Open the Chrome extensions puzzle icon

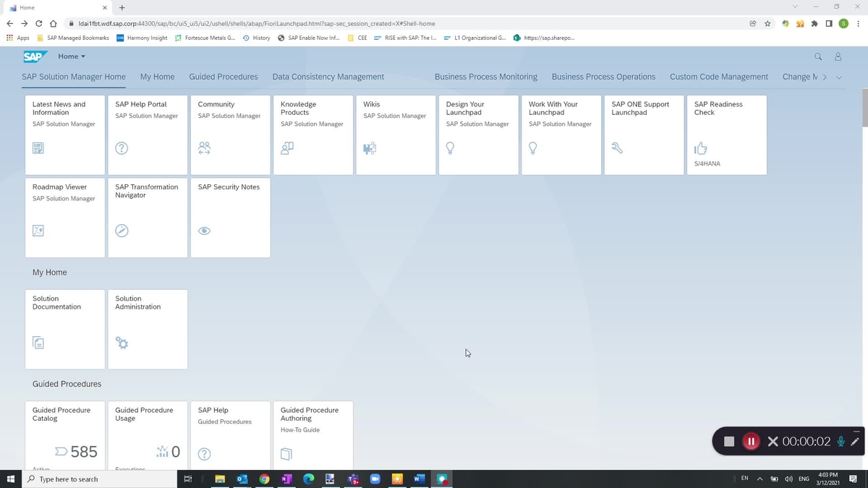(x=814, y=23)
